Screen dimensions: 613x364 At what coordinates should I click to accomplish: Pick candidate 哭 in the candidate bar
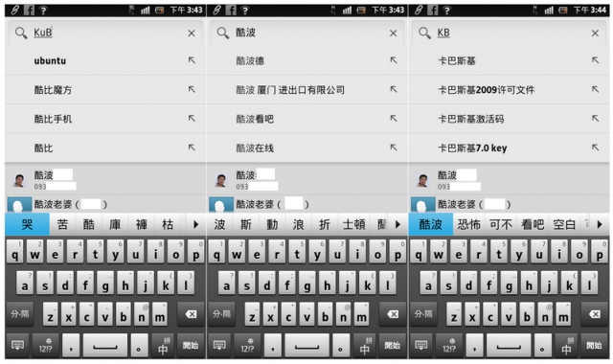pyautogui.click(x=27, y=224)
